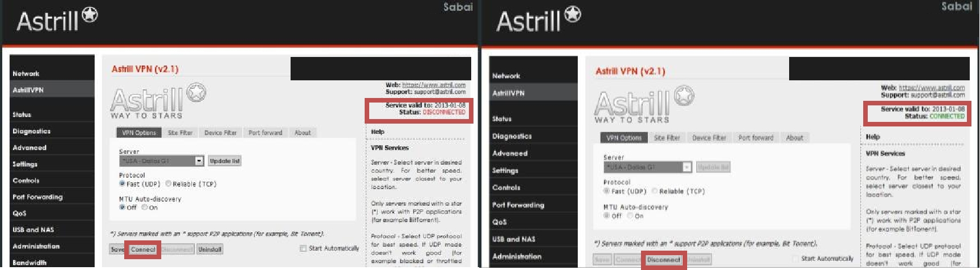Tick Start Automatically checkbox in connected screenshot
Image resolution: width=980 pixels, height=270 pixels.
coord(795,259)
